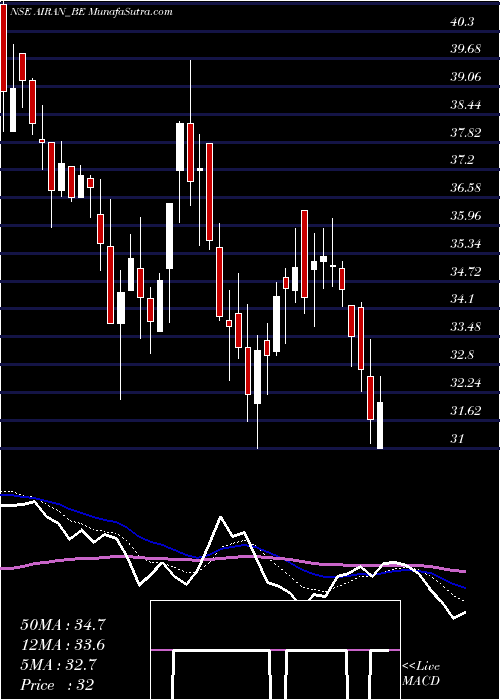Click the 31 price axis label
Image resolution: width=500 pixels, height=700 pixels.
[x=457, y=438]
